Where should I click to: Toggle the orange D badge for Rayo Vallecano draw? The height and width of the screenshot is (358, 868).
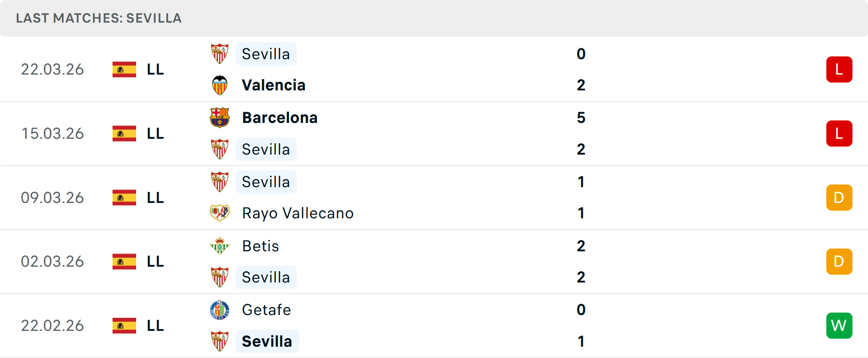pyautogui.click(x=839, y=198)
